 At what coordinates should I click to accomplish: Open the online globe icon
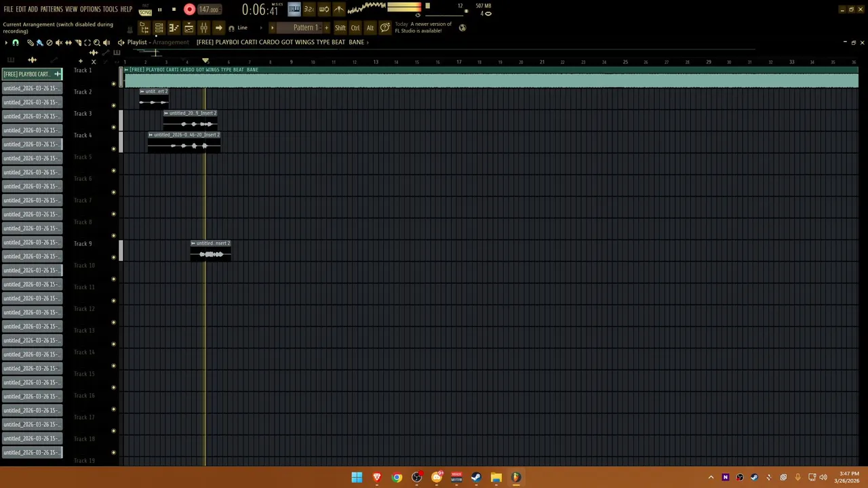click(x=462, y=28)
